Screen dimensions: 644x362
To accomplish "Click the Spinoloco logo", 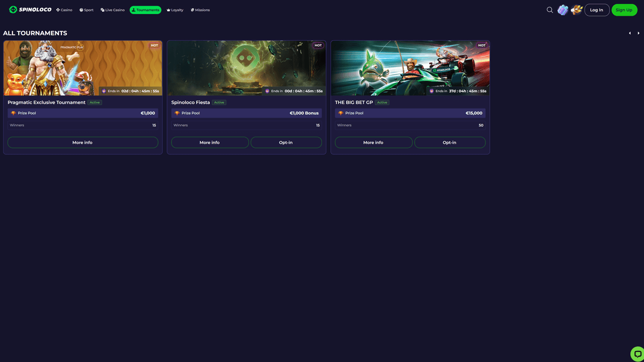I will [30, 10].
